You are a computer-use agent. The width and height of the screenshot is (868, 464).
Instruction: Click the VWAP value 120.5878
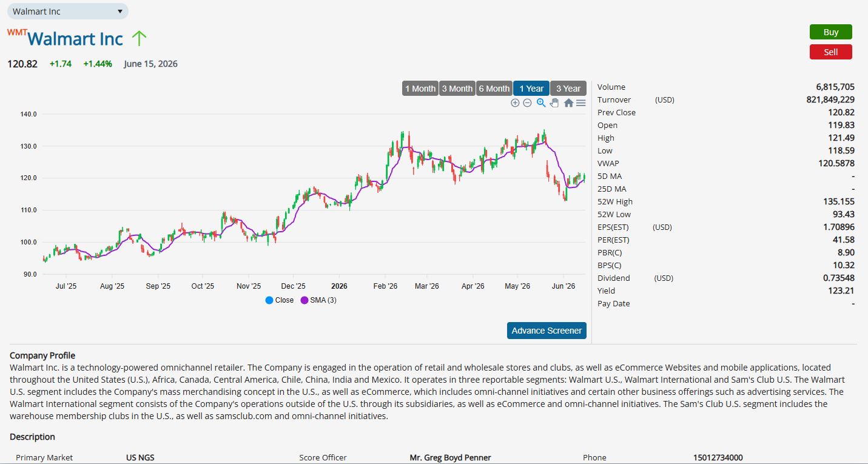click(836, 163)
